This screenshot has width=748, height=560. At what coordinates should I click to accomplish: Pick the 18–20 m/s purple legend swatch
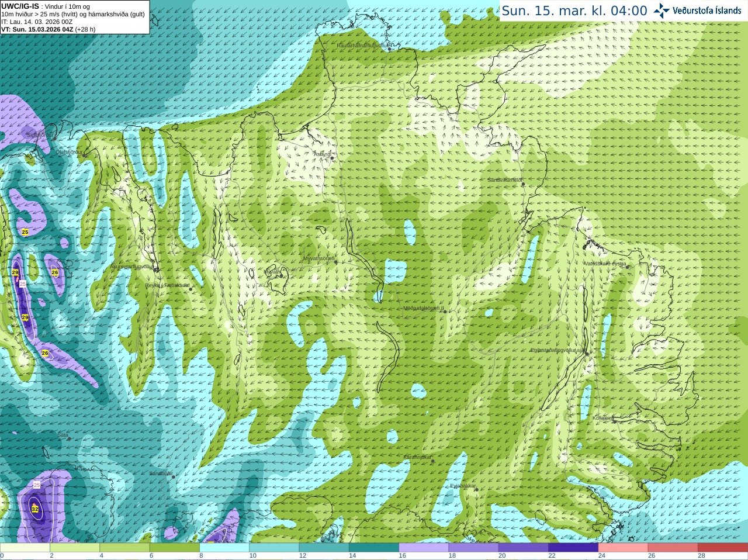tap(473, 548)
